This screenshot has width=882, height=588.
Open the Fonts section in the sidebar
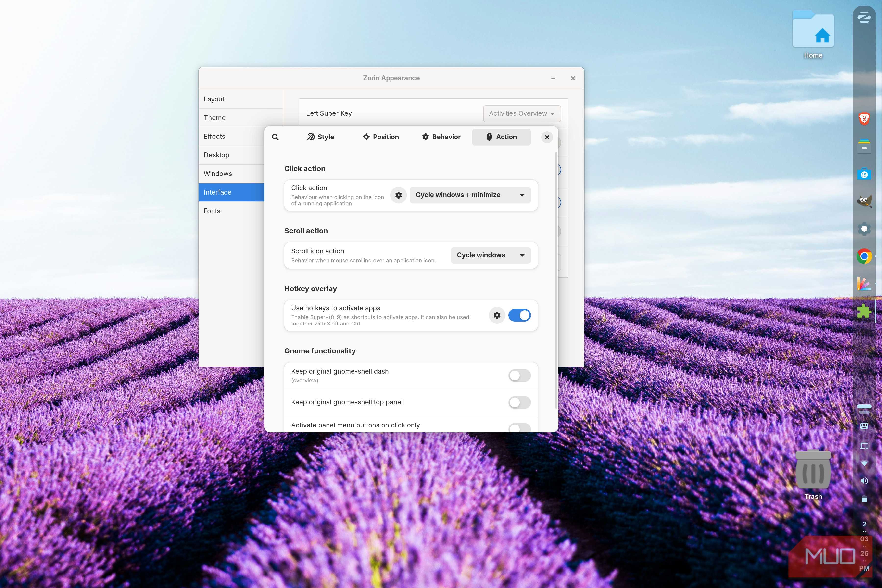[232, 211]
